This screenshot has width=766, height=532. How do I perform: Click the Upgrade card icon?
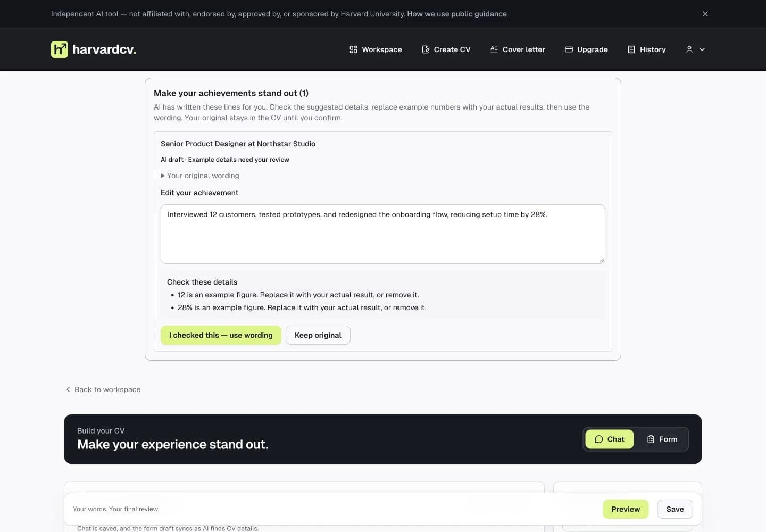569,49
